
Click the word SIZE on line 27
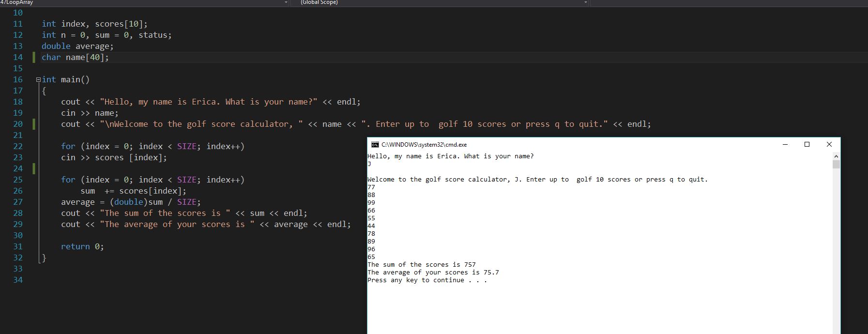(186, 202)
